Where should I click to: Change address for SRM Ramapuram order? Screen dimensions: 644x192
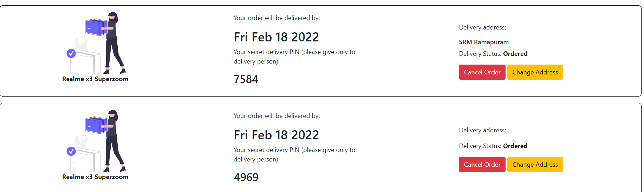pyautogui.click(x=535, y=72)
